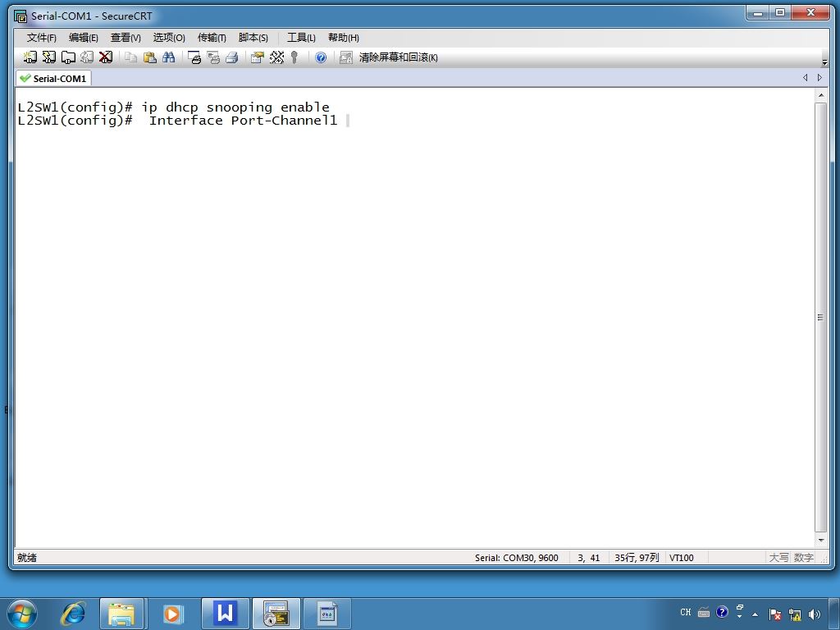Screen dimensions: 840x630
Task: Click the language bar restore icon
Action: click(x=740, y=608)
